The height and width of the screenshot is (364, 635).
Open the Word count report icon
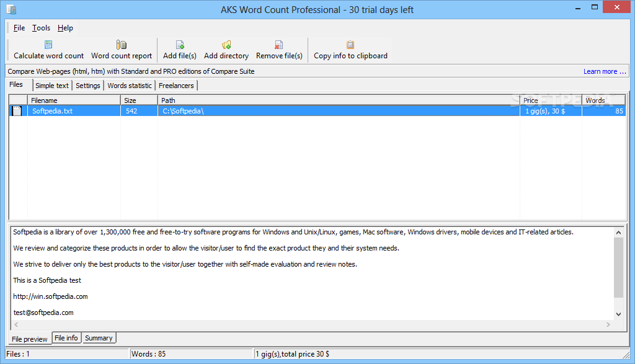[122, 45]
